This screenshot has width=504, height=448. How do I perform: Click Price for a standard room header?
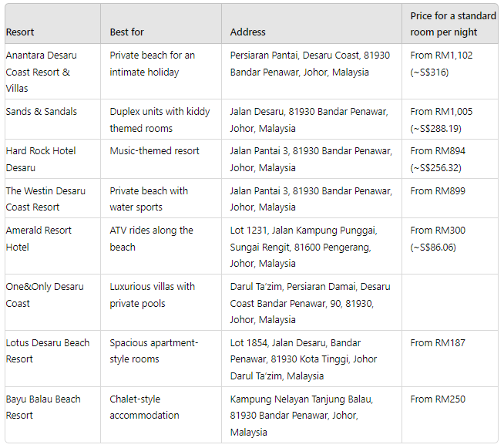(453, 24)
